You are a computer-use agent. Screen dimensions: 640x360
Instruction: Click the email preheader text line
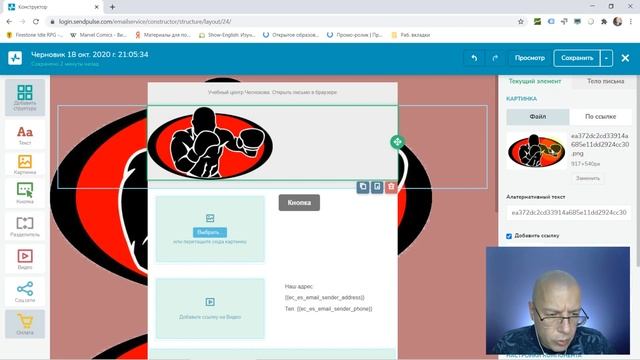pos(272,92)
